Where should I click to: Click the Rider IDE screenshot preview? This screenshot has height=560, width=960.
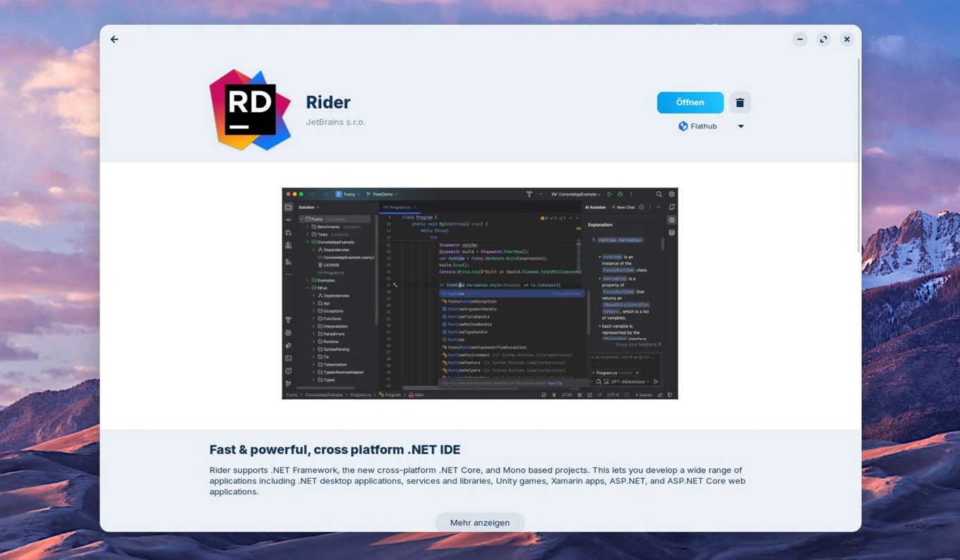(480, 293)
